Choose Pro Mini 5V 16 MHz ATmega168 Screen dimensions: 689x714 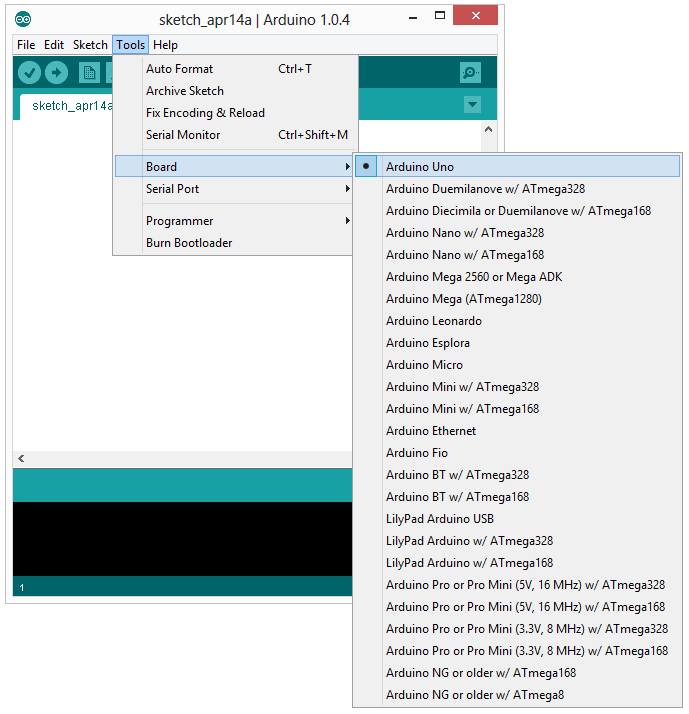(x=517, y=607)
